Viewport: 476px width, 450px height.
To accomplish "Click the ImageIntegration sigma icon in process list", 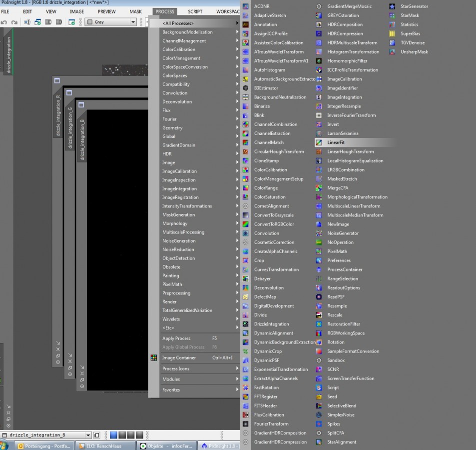I will (319, 97).
